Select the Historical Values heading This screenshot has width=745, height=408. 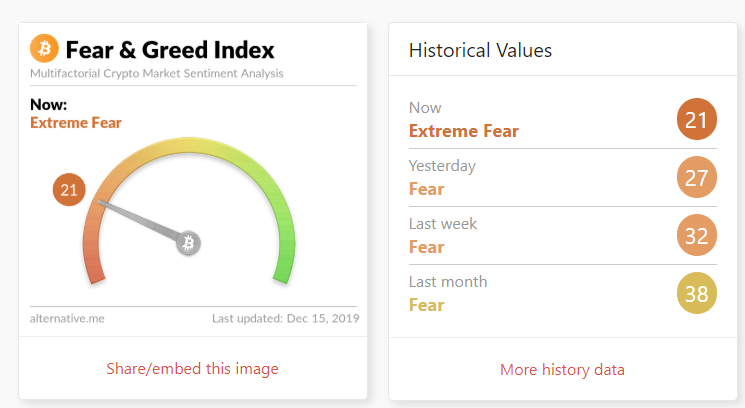coord(480,50)
